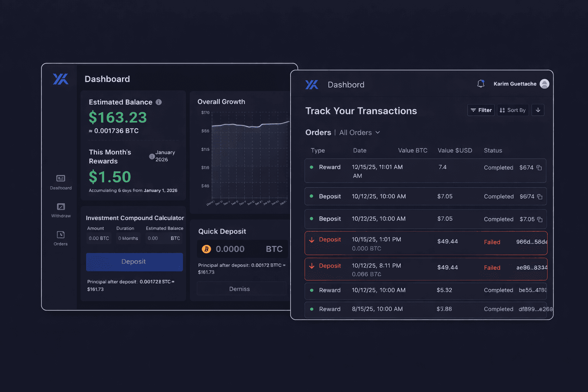Open the Sort By dropdown
This screenshot has height=392, width=588.
point(513,110)
